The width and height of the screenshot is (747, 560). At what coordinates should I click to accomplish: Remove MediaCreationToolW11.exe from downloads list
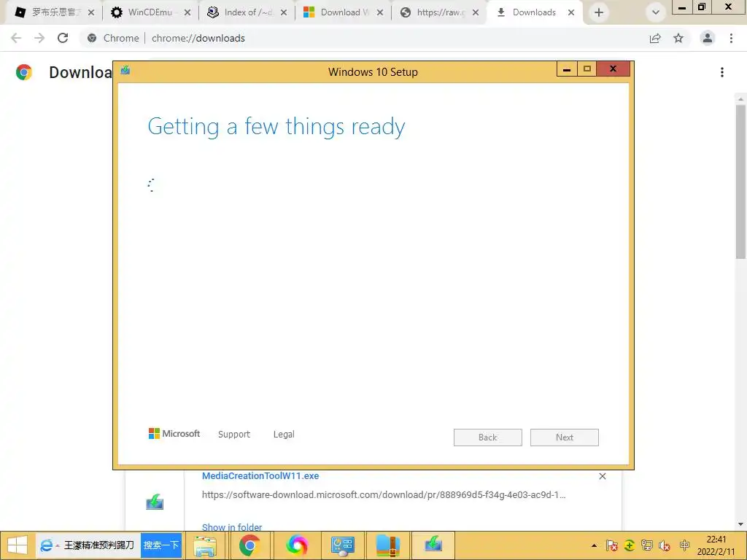[602, 476]
